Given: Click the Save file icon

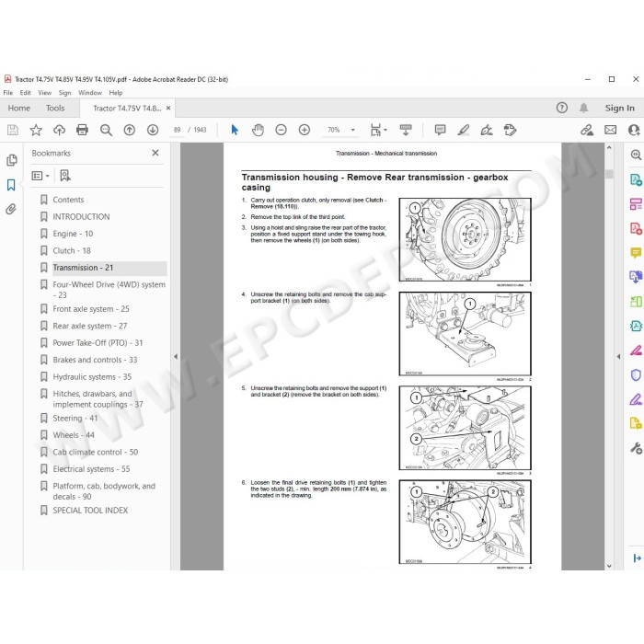Looking at the screenshot, I should (x=13, y=131).
